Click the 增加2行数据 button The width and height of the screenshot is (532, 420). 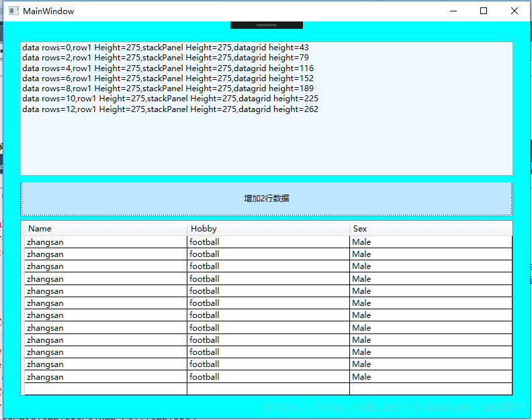[x=267, y=199]
